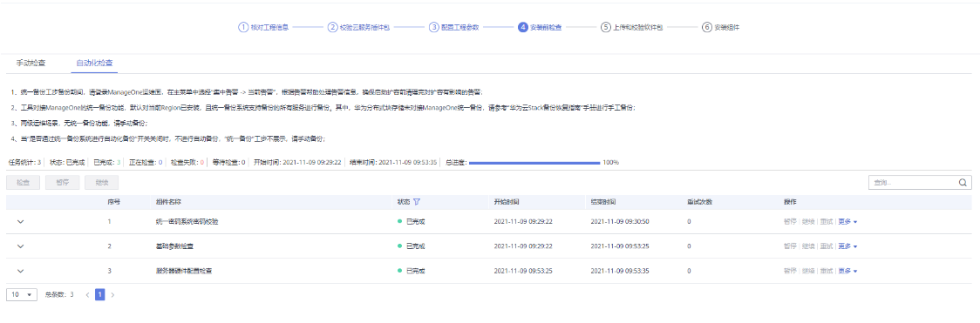
Task: Go to step 1 核对工程信息
Action: (263, 28)
